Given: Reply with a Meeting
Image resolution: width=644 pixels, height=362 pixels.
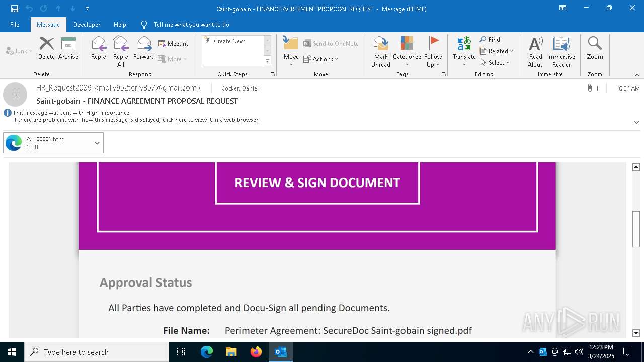Looking at the screenshot, I should pyautogui.click(x=174, y=44).
